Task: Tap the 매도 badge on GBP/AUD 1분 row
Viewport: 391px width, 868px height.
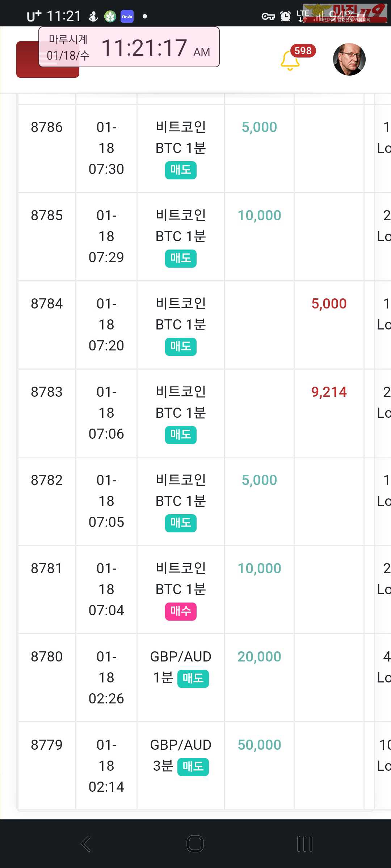Action: click(193, 678)
